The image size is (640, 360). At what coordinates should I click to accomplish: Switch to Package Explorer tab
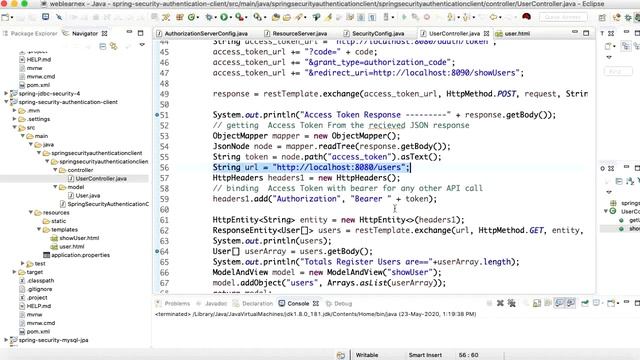(30, 33)
